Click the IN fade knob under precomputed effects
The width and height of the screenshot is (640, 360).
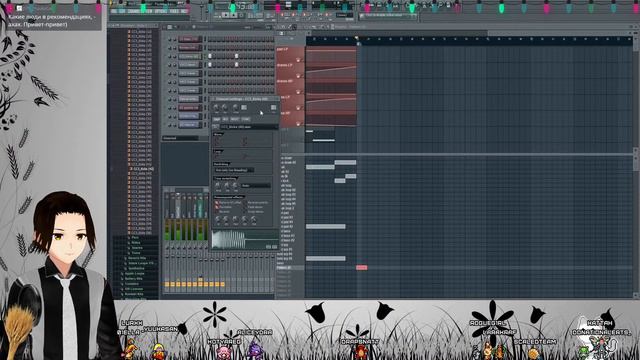click(217, 218)
